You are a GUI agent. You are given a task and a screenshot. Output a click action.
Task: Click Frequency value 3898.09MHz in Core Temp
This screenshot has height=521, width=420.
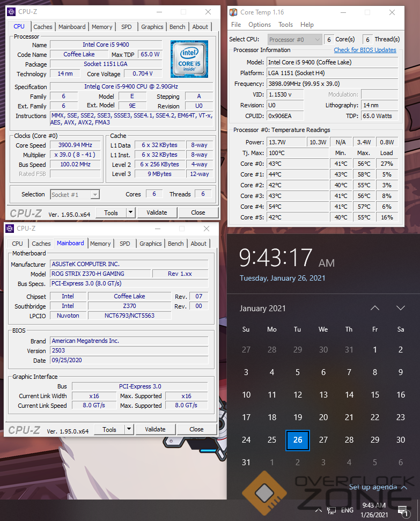(x=332, y=84)
